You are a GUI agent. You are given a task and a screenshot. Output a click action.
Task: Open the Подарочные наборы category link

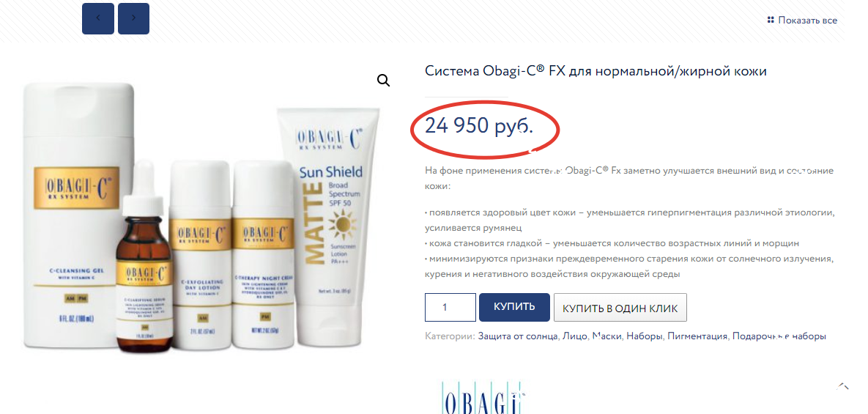(779, 336)
